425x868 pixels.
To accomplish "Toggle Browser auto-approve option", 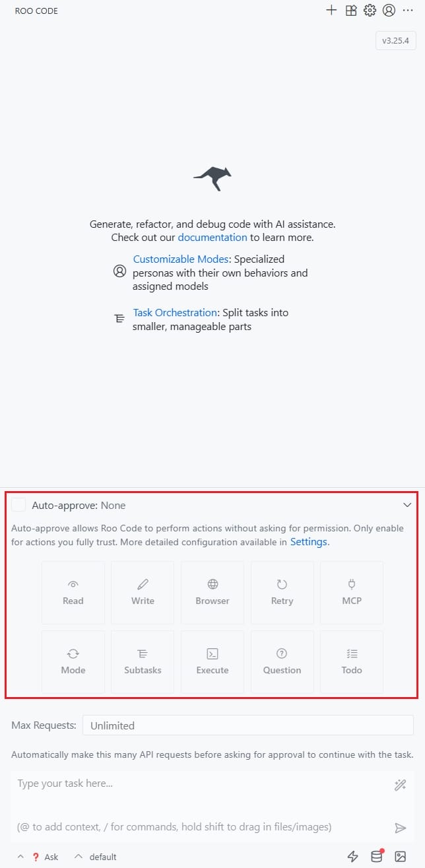I will pyautogui.click(x=212, y=592).
